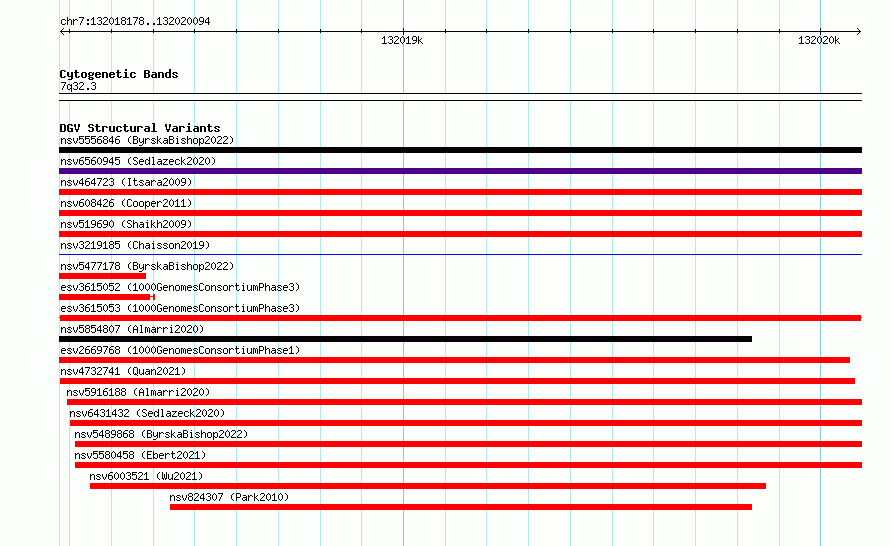The image size is (890, 546).
Task: Click the red nsv608426 variant bar
Action: (x=460, y=213)
